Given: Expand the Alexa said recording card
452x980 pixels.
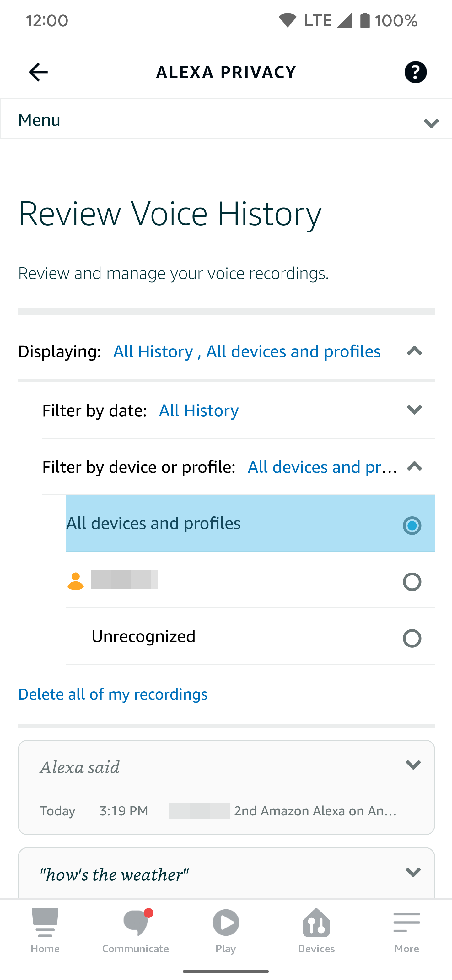Looking at the screenshot, I should [x=413, y=765].
